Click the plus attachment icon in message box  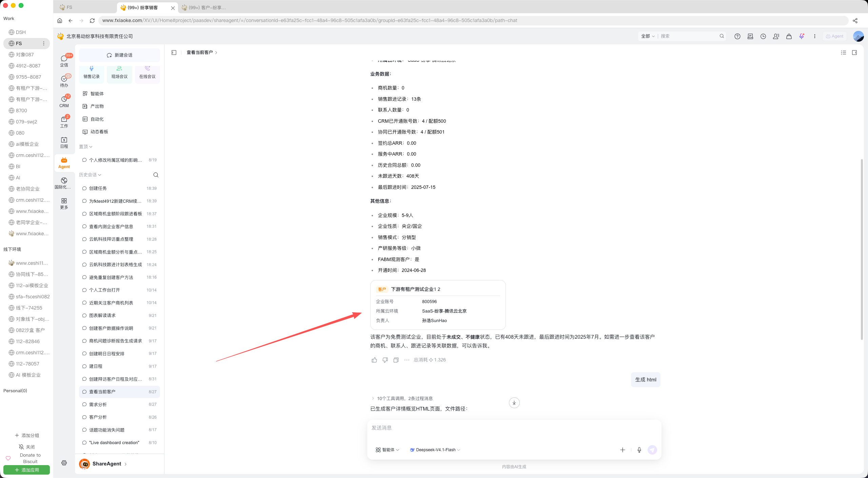[x=623, y=450]
